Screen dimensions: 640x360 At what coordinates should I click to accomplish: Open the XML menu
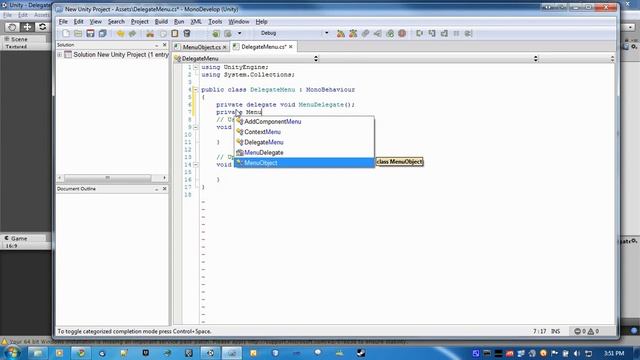(x=196, y=22)
